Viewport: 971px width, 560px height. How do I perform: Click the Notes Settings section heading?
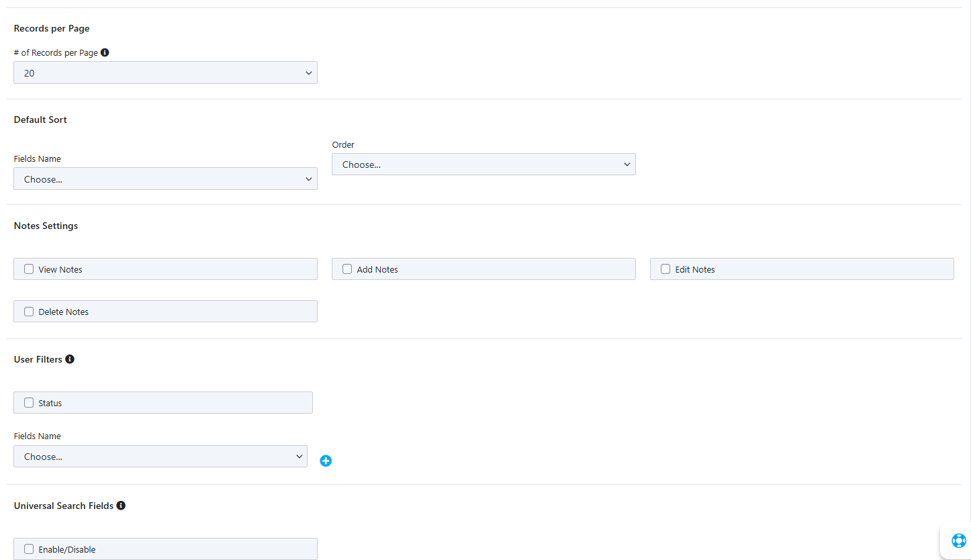tap(46, 226)
